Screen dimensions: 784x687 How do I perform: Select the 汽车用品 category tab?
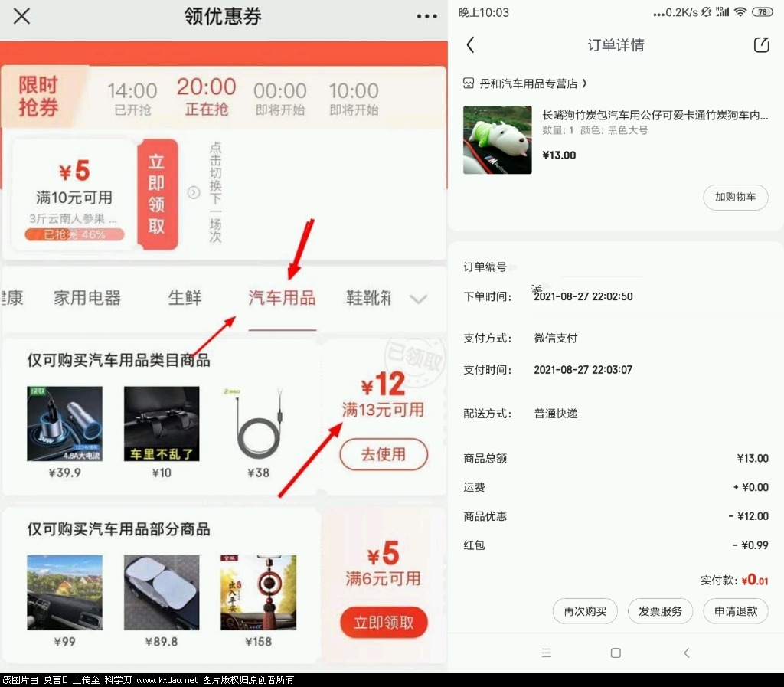282,298
